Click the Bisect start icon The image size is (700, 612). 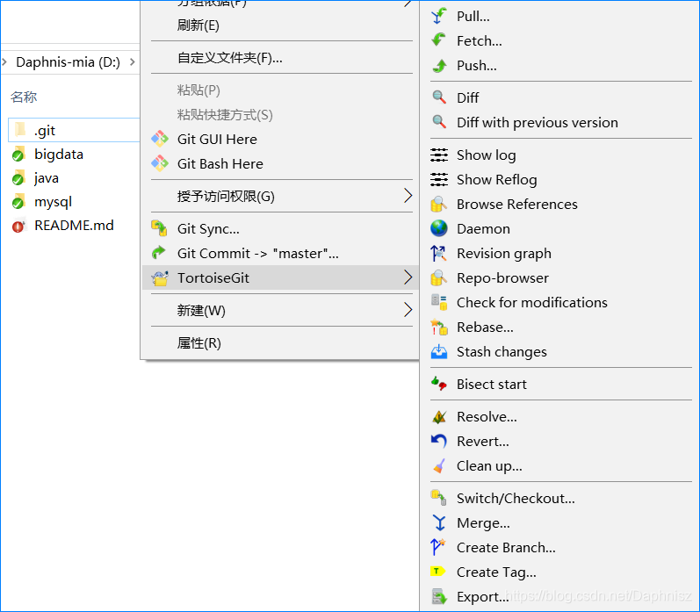(x=439, y=384)
